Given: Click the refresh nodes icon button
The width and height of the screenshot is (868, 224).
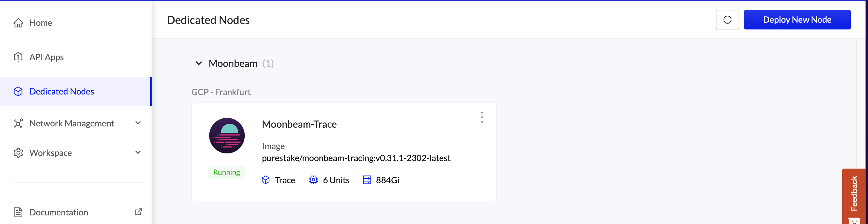Looking at the screenshot, I should pos(727,20).
